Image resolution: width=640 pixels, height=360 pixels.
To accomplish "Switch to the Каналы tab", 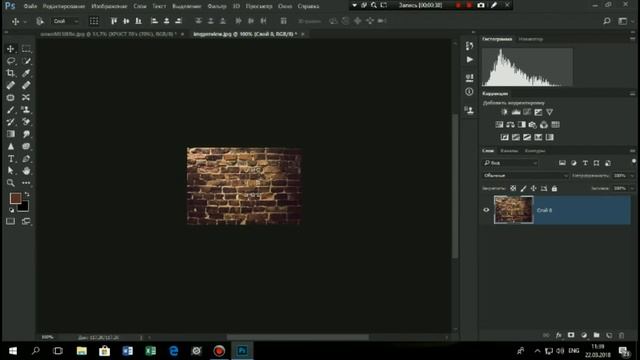I will [509, 151].
